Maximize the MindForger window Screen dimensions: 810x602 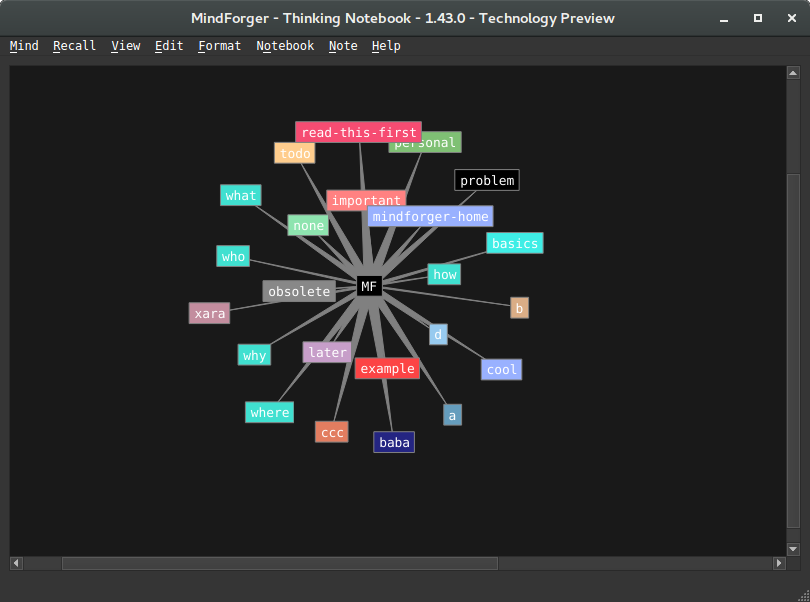[758, 18]
